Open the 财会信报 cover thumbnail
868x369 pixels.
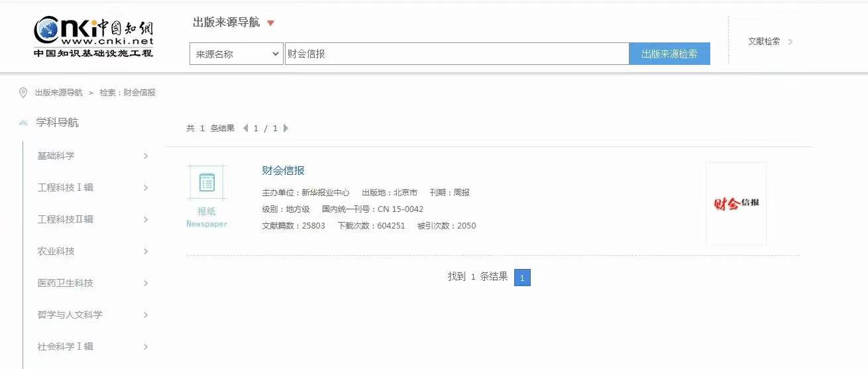(736, 203)
